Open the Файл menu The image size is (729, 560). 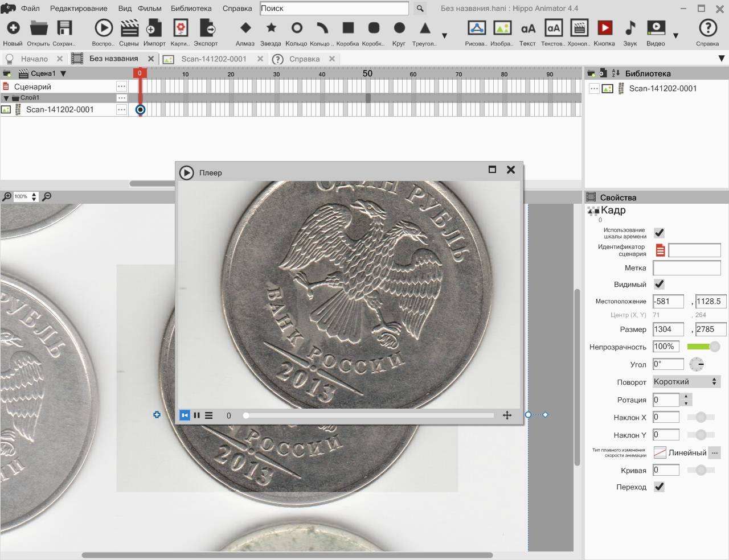point(30,9)
